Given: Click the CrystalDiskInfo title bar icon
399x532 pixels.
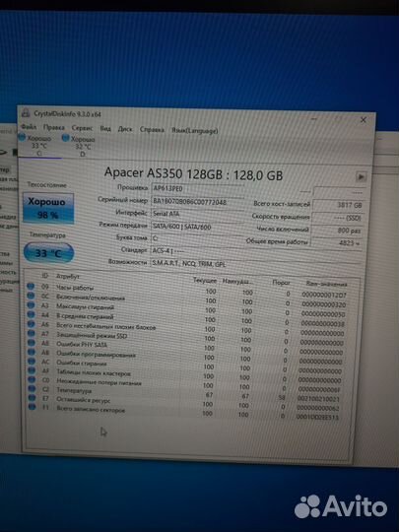Looking at the screenshot, I should click(x=25, y=112).
